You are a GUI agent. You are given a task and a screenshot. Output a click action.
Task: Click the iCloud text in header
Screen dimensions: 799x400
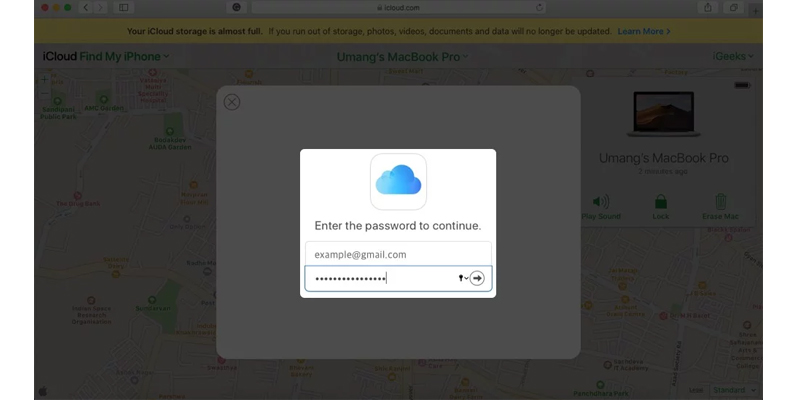[x=60, y=57]
